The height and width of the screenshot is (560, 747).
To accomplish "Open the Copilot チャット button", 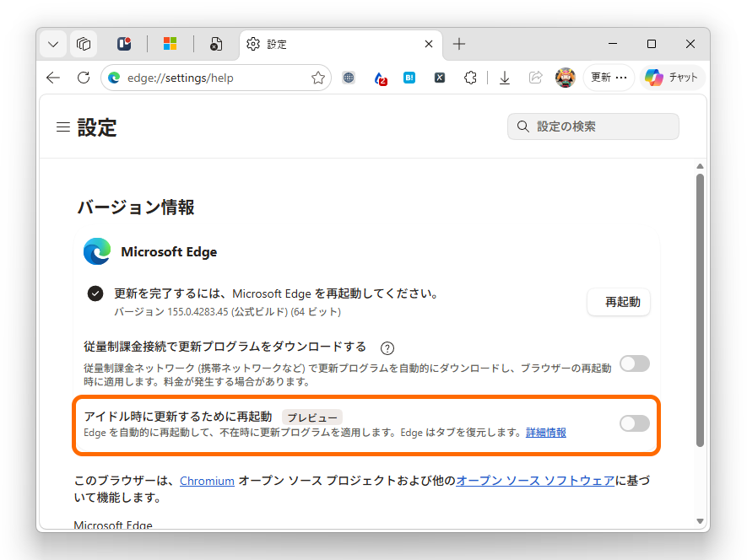I will [x=672, y=78].
